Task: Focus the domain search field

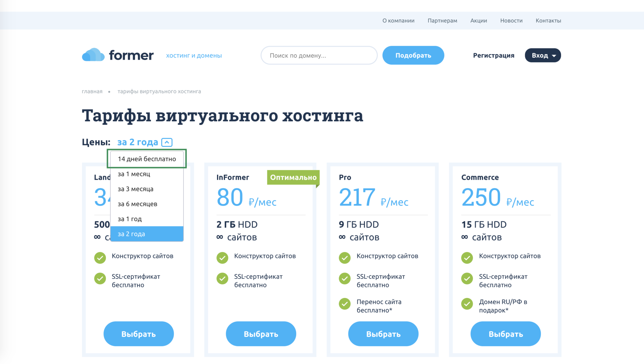Action: pos(319,55)
